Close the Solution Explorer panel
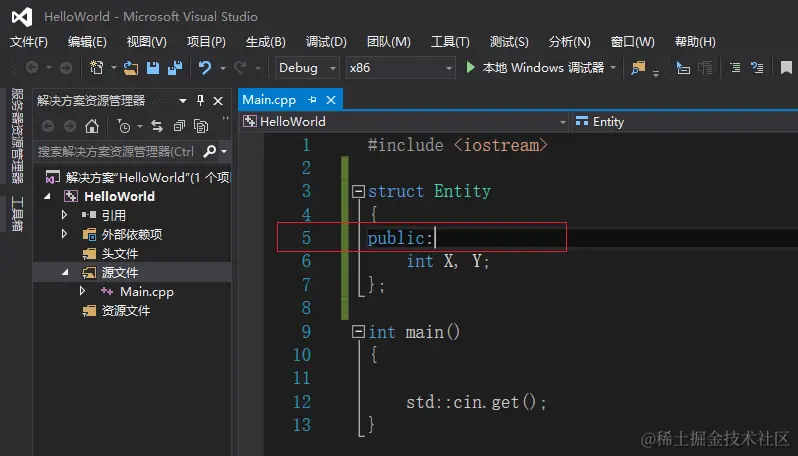This screenshot has width=798, height=456. point(218,101)
